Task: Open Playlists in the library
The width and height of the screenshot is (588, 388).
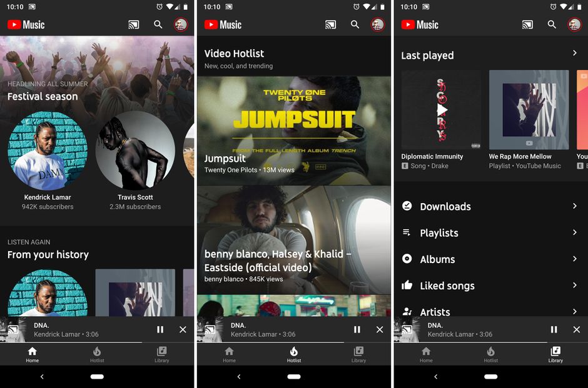Action: tap(491, 232)
